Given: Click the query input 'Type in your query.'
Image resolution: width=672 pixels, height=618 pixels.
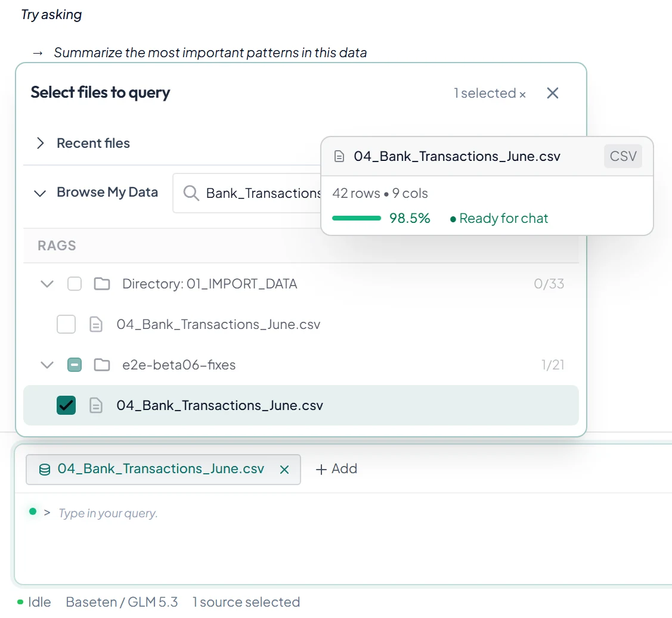Looking at the screenshot, I should (x=108, y=513).
